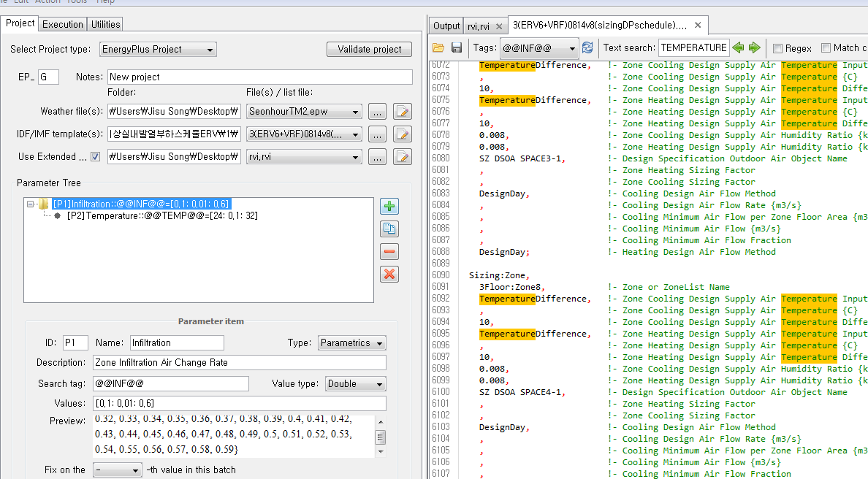Click the Text search field

[x=693, y=48]
